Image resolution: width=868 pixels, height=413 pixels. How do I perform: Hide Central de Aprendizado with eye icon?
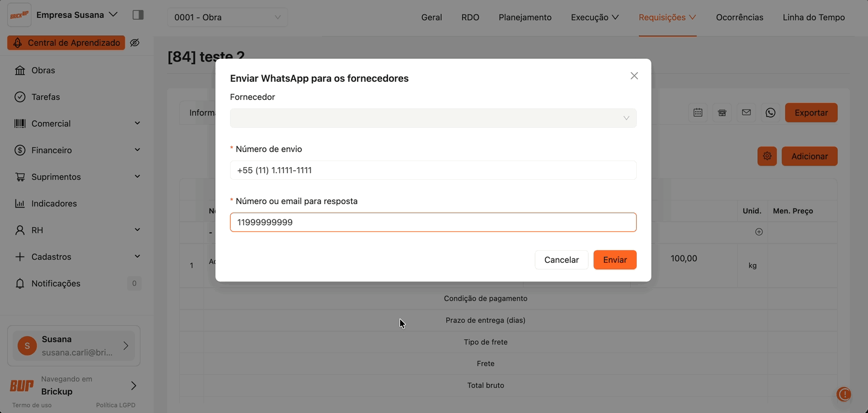tap(135, 43)
